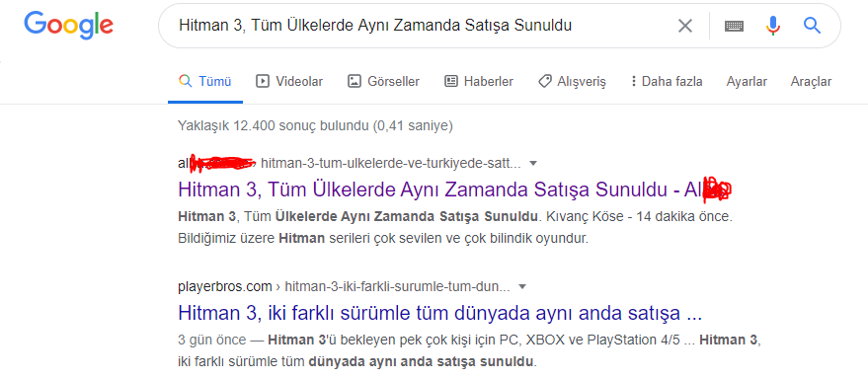Expand the dropdown arrow beside the first result URL

click(x=533, y=163)
